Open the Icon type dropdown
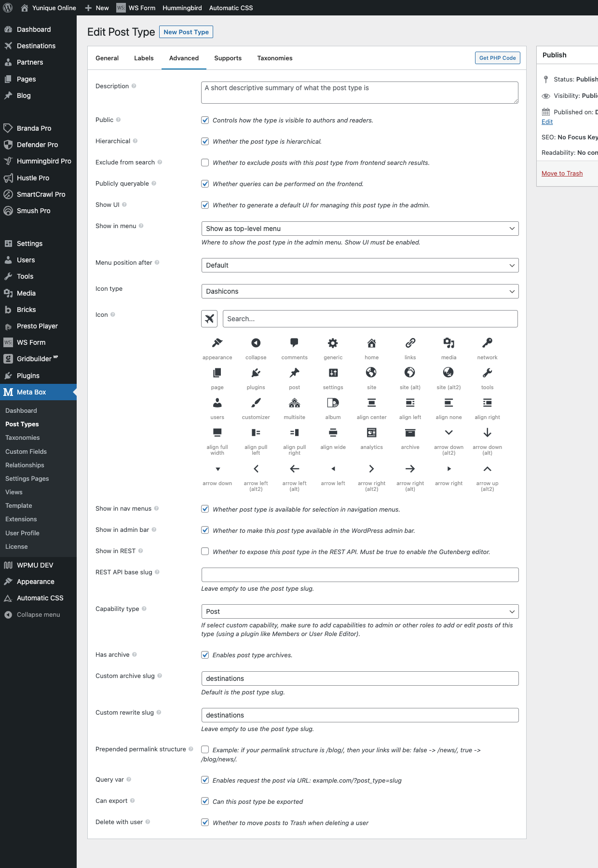Image resolution: width=598 pixels, height=868 pixels. click(360, 291)
